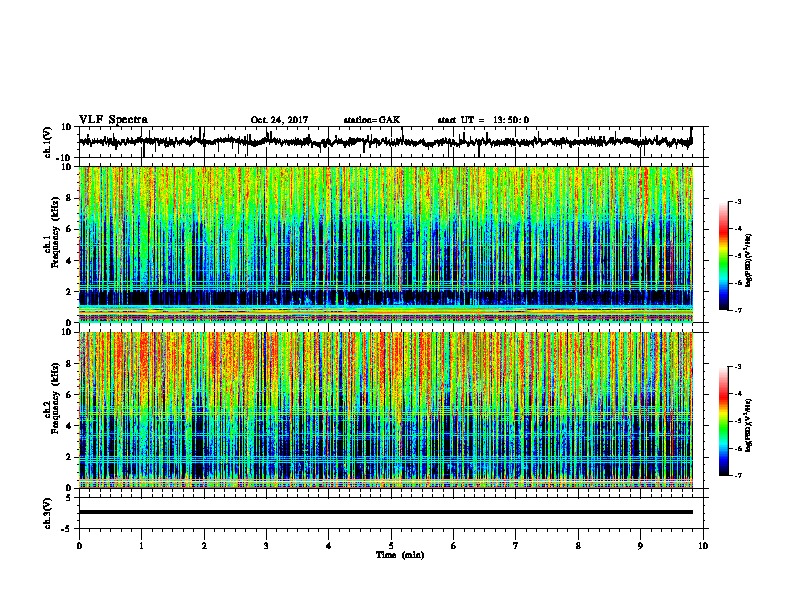The height and width of the screenshot is (612, 792).
Task: Click the "Time (min)" axis label
Action: pos(400,555)
